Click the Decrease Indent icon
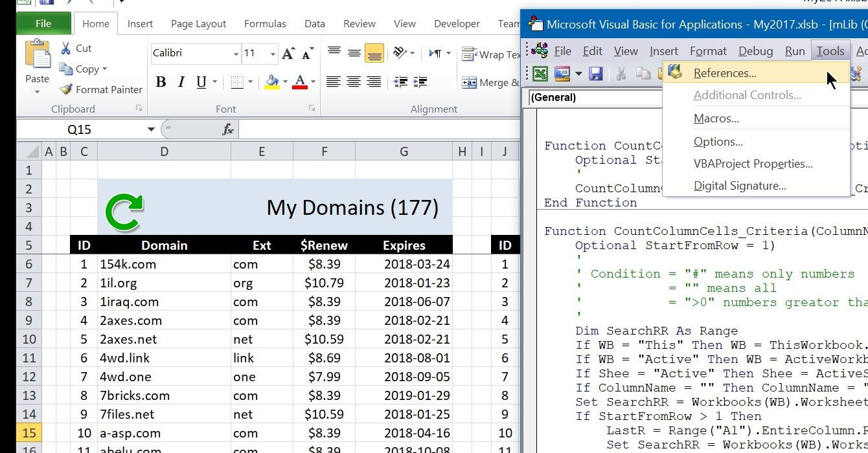 [401, 82]
